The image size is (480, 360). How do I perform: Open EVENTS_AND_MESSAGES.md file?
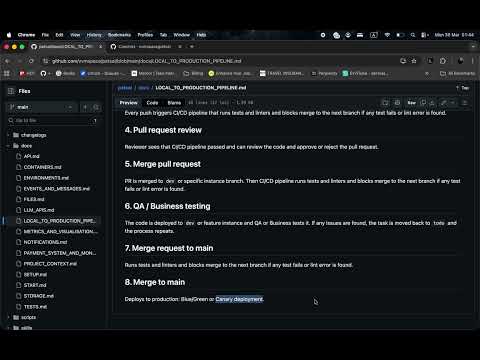(57, 189)
